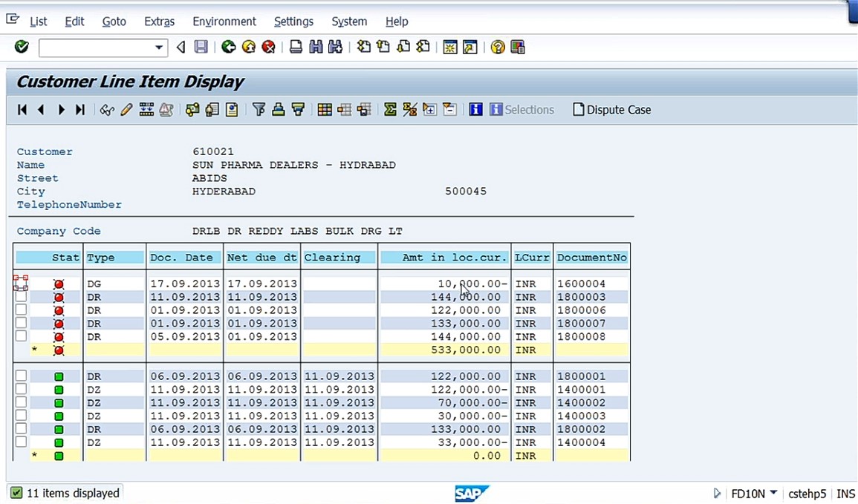The height and width of the screenshot is (504, 858).
Task: Tick checkbox for document 1400004
Action: (x=21, y=442)
